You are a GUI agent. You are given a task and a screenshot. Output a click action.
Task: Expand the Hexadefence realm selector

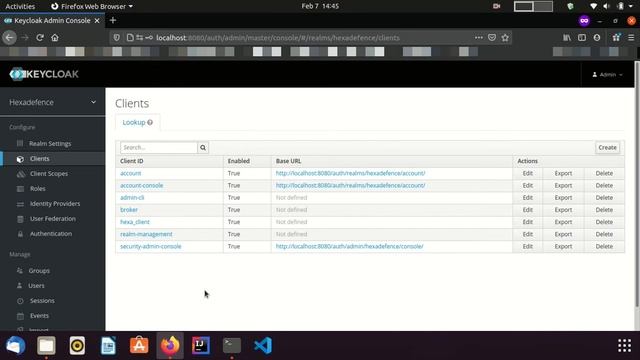pyautogui.click(x=53, y=102)
